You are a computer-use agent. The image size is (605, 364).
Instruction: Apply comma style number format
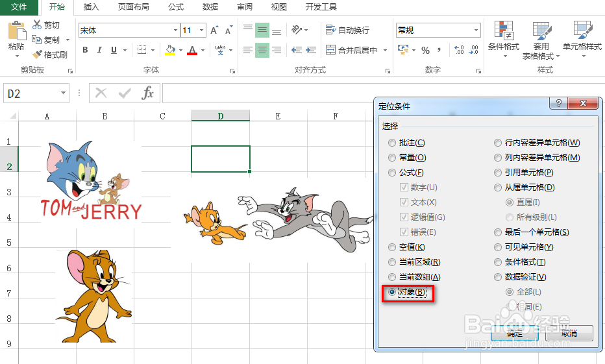click(439, 50)
